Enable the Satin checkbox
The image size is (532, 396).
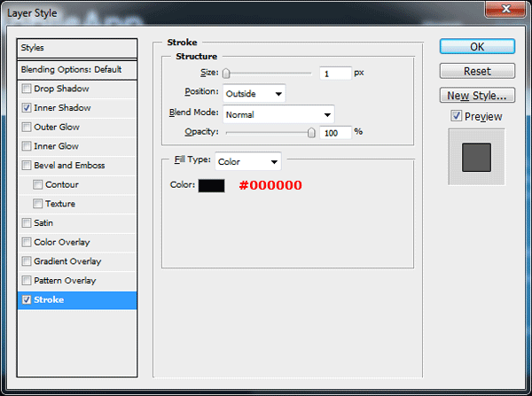click(27, 223)
